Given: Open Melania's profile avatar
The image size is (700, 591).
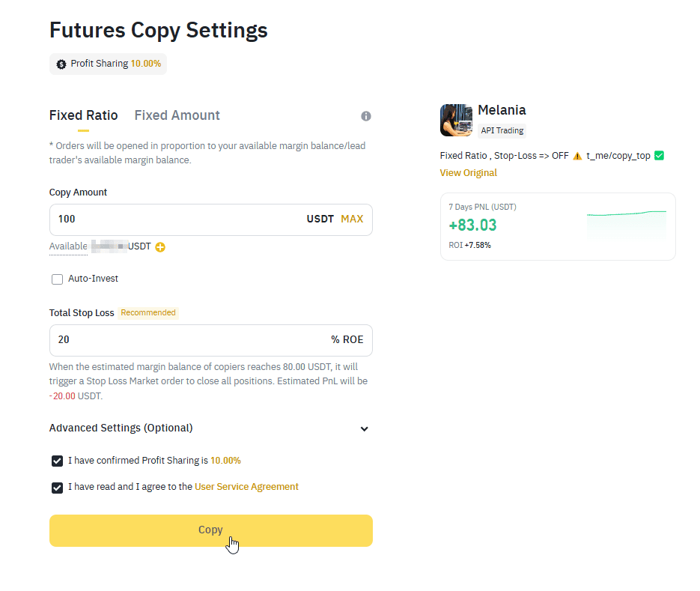Looking at the screenshot, I should 456,120.
